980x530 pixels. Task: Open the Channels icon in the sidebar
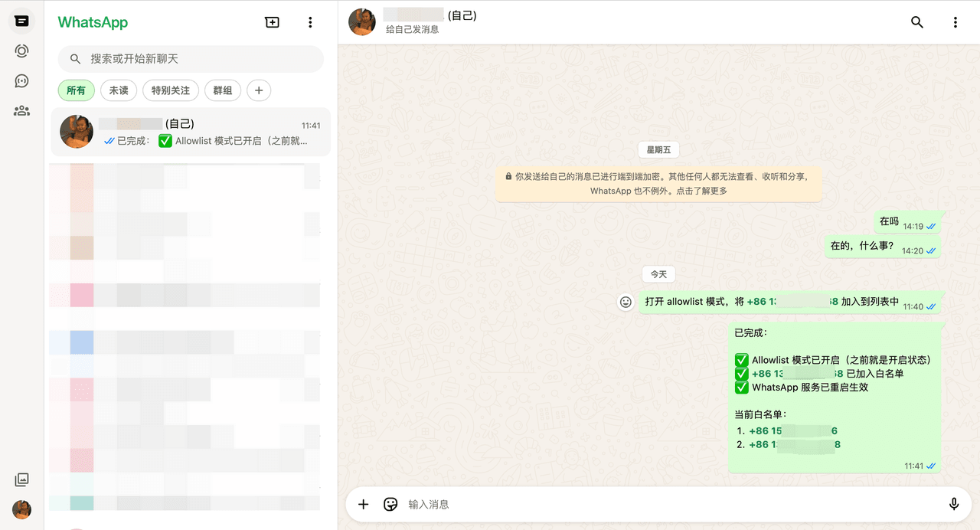21,80
